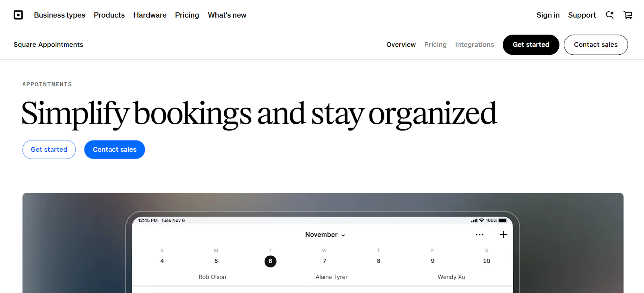This screenshot has height=293, width=644.
Task: Select Wednesday 7 in the calendar
Action: pyautogui.click(x=324, y=261)
